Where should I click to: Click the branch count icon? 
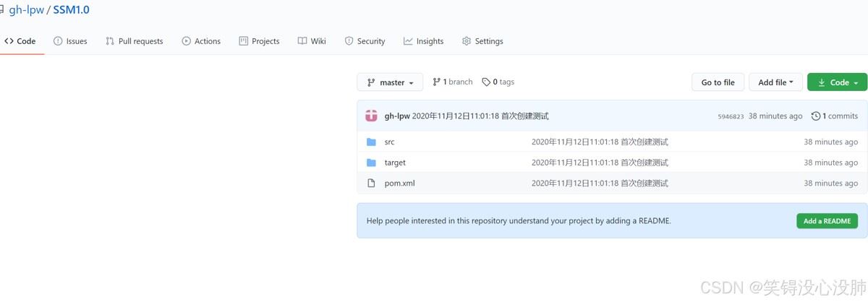(436, 82)
